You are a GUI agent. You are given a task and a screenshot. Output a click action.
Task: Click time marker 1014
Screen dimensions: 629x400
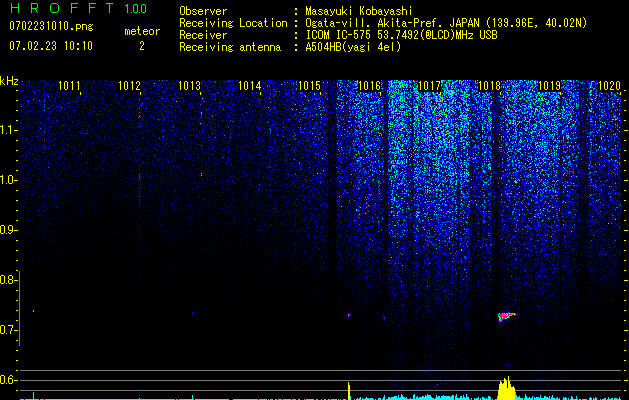[x=250, y=86]
